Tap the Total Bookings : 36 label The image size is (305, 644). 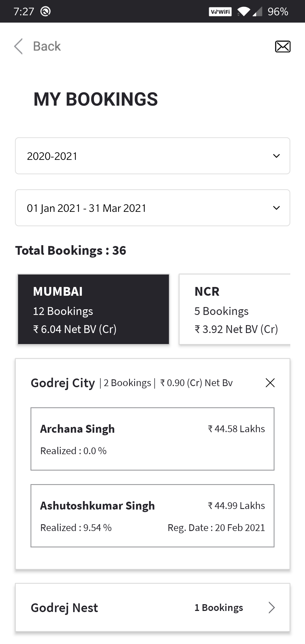tap(71, 251)
